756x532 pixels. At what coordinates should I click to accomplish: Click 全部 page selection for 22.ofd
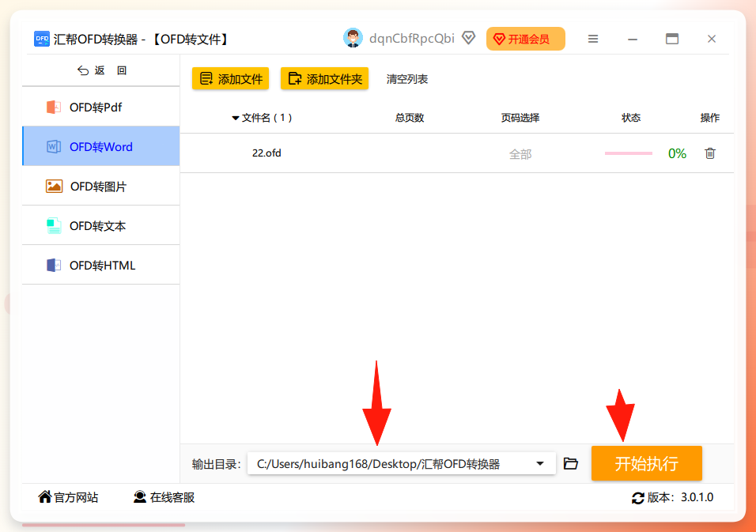(x=520, y=154)
